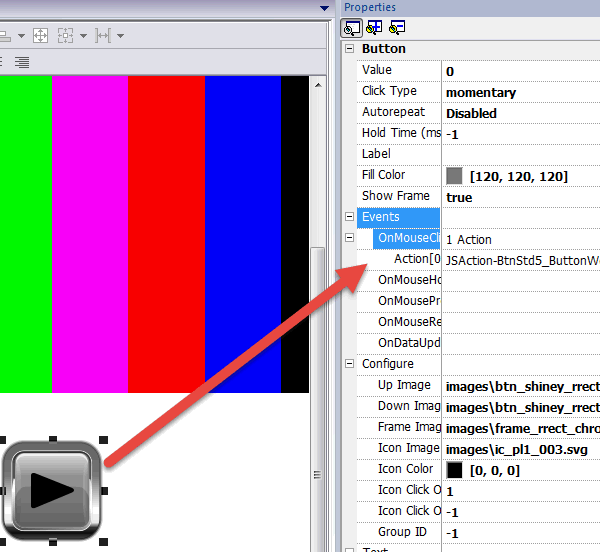This screenshot has width=600, height=552.
Task: Collapse the Events section
Action: click(x=349, y=217)
